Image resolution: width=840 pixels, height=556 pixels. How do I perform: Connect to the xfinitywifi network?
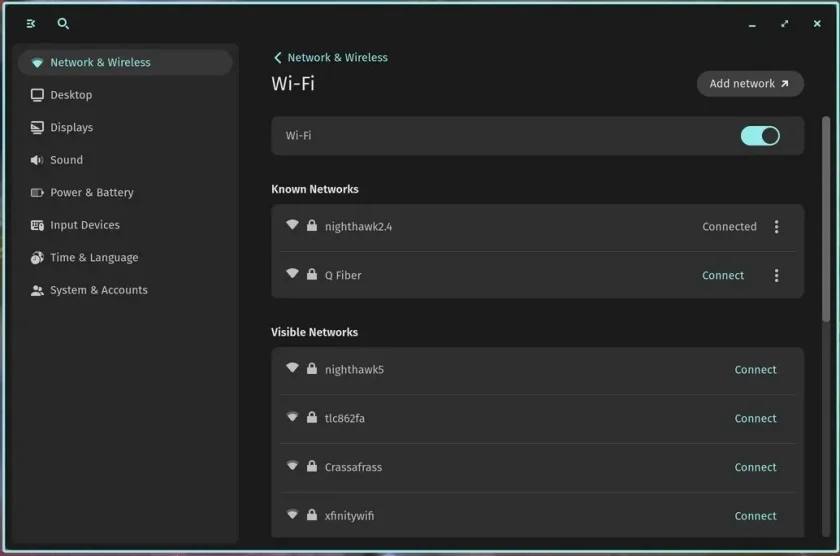[x=755, y=516]
